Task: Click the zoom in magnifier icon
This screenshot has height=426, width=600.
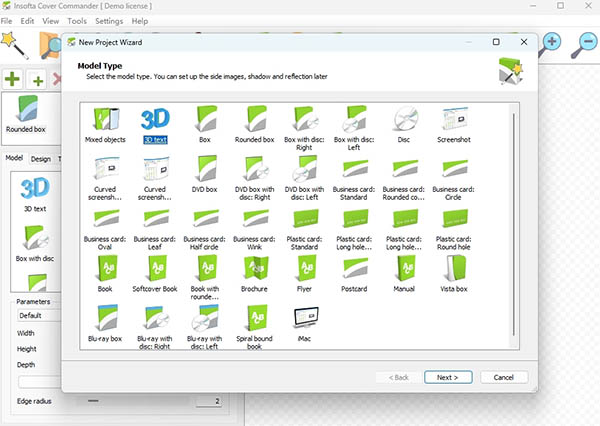Action: tap(550, 45)
